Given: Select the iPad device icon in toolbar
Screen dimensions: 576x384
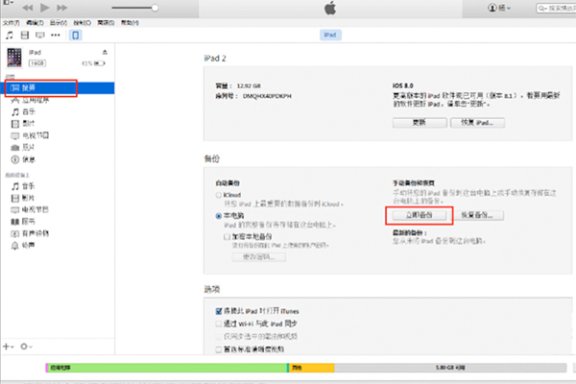Looking at the screenshot, I should [x=75, y=35].
